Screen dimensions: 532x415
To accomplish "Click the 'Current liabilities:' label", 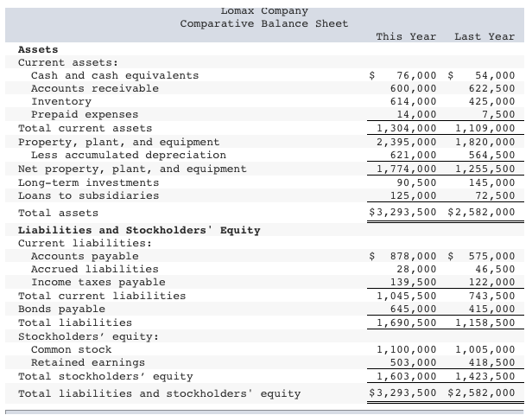I will point(85,243).
